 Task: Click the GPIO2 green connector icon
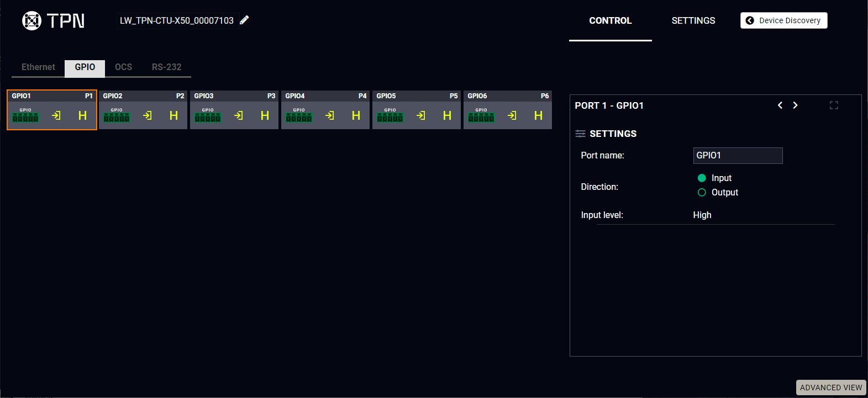coord(117,115)
